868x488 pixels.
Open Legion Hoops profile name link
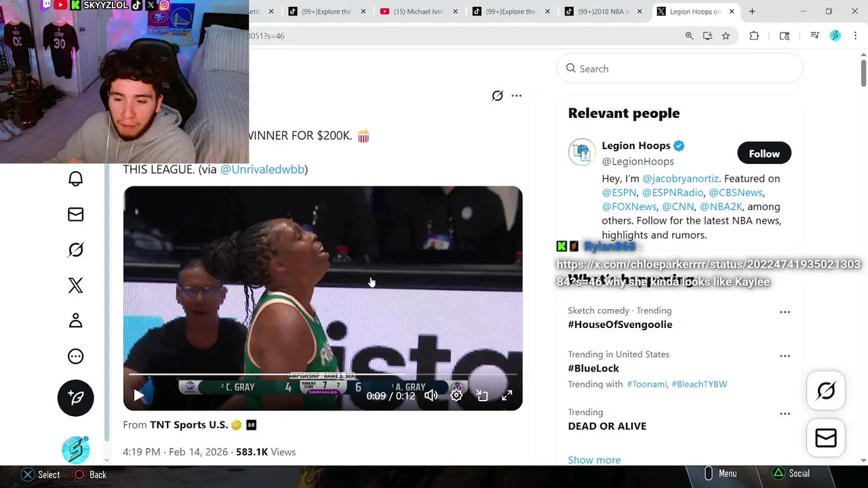point(636,146)
